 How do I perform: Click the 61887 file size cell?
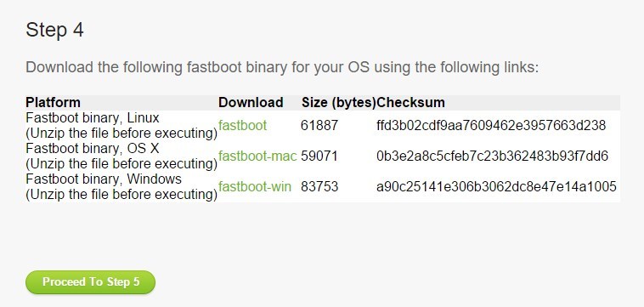coord(319,125)
